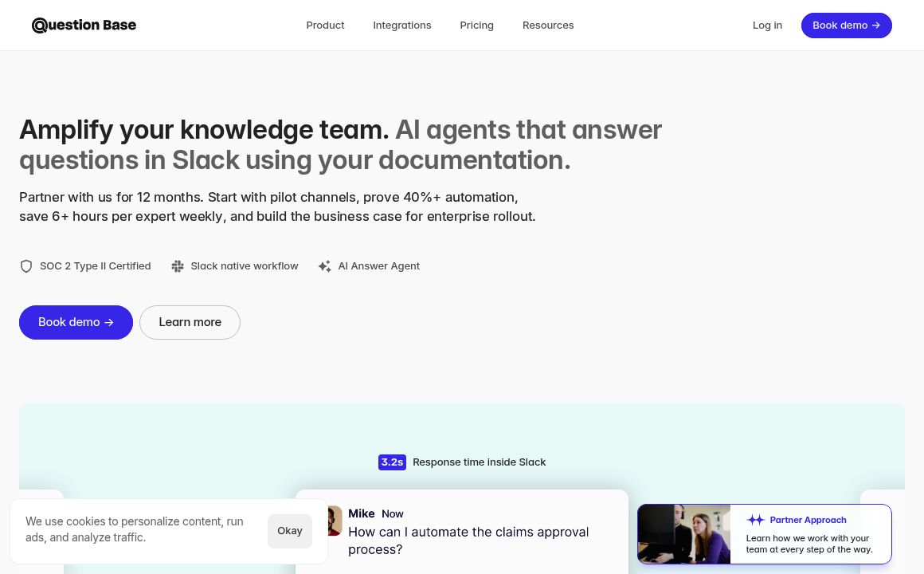Click the Slack logo icon
924x574 pixels.
click(x=178, y=266)
